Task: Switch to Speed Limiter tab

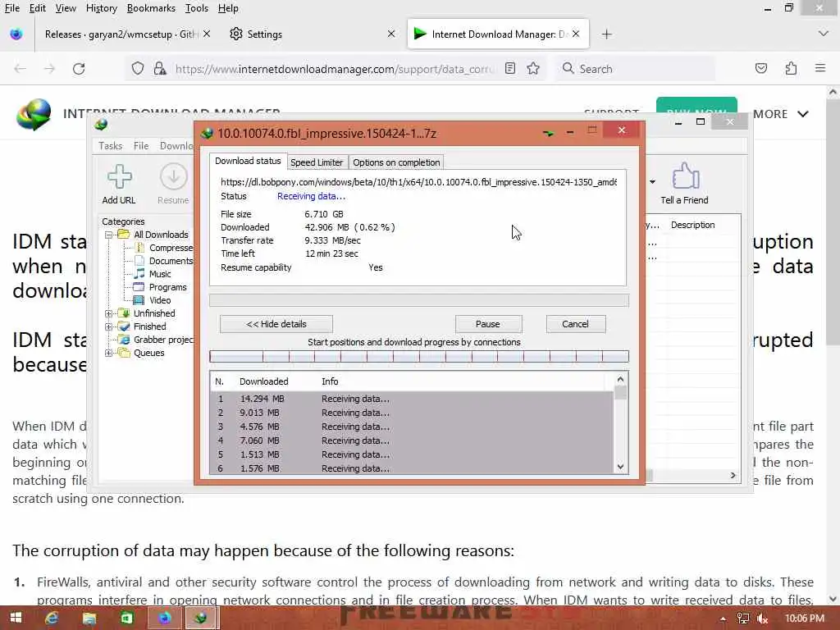Action: click(317, 162)
